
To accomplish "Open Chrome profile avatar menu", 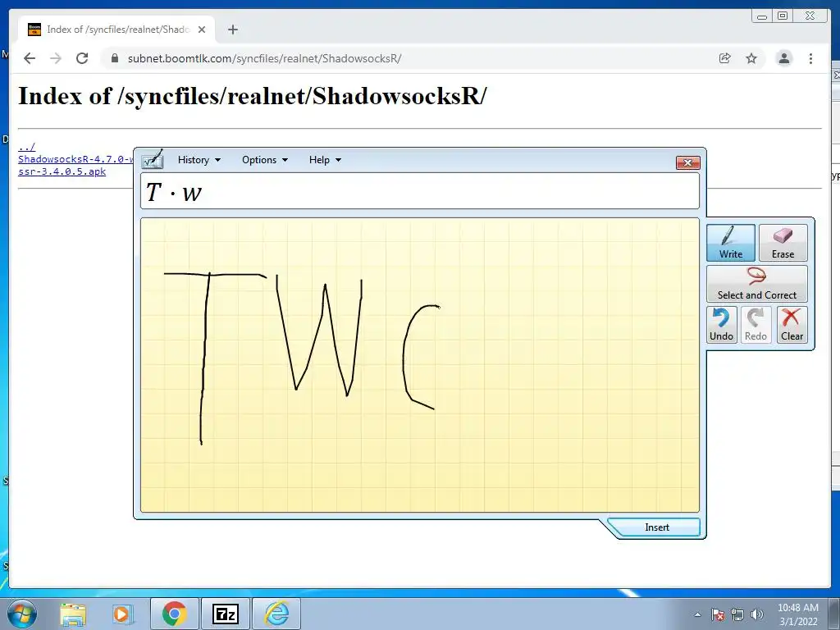I will 784,58.
